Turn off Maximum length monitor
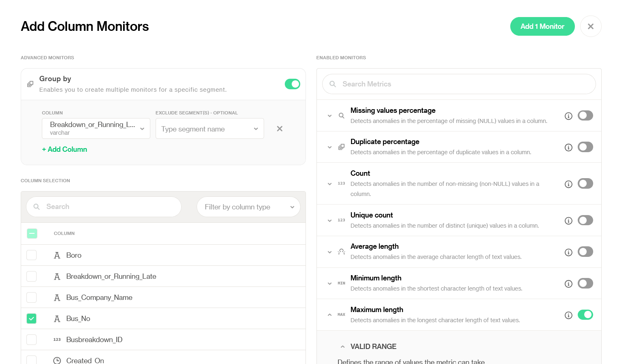The image size is (622, 364). point(585,315)
